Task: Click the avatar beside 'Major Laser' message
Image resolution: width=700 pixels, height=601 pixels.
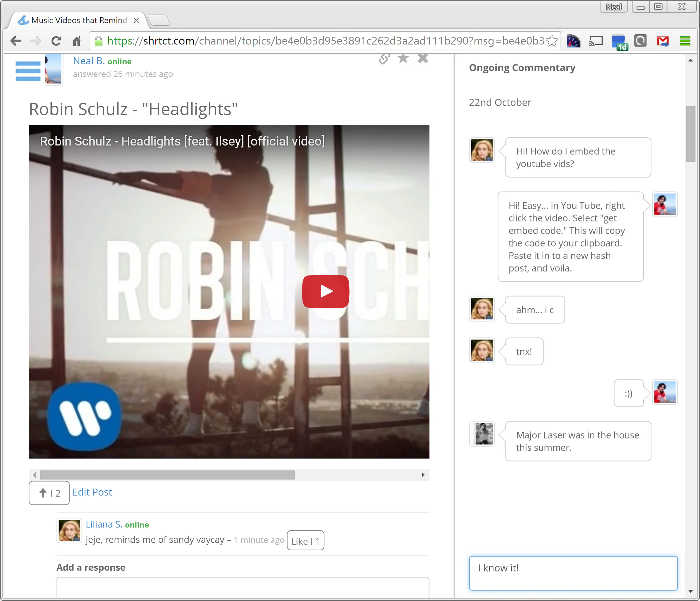Action: pos(482,434)
